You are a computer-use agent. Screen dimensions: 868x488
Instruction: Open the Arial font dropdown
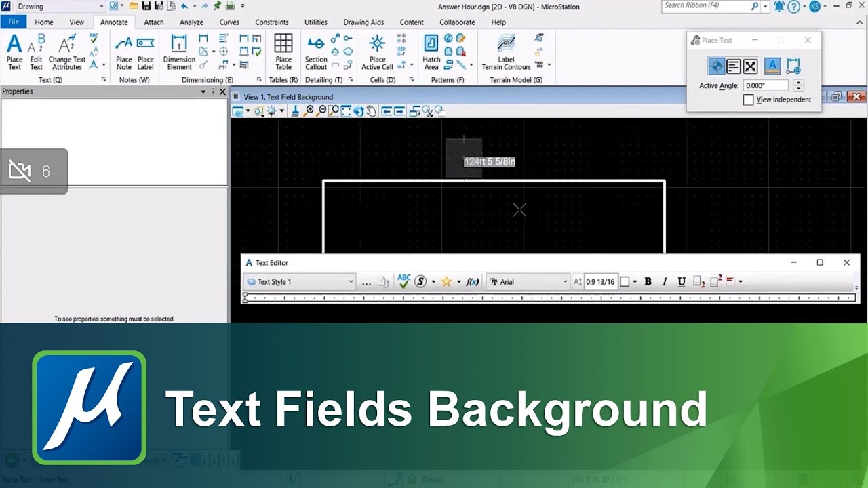coord(529,281)
